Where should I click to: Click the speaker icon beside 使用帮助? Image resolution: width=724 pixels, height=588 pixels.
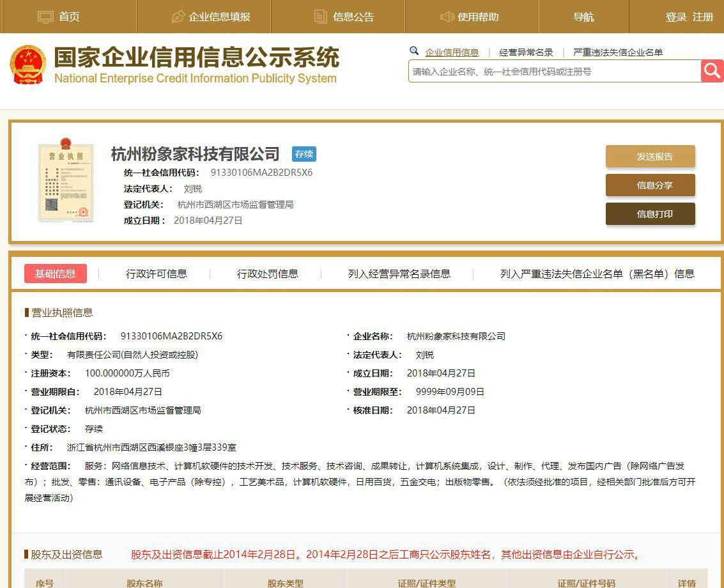point(447,17)
